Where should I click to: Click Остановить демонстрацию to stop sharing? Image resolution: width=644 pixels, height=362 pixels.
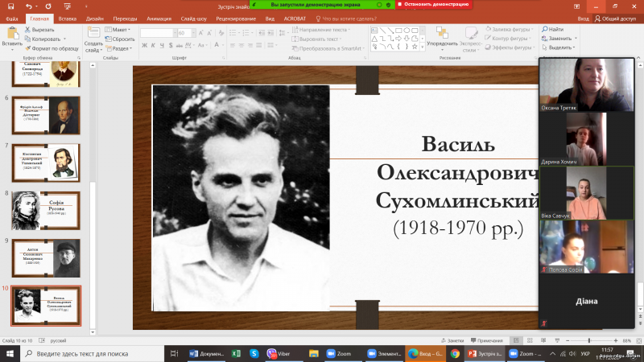point(433,5)
